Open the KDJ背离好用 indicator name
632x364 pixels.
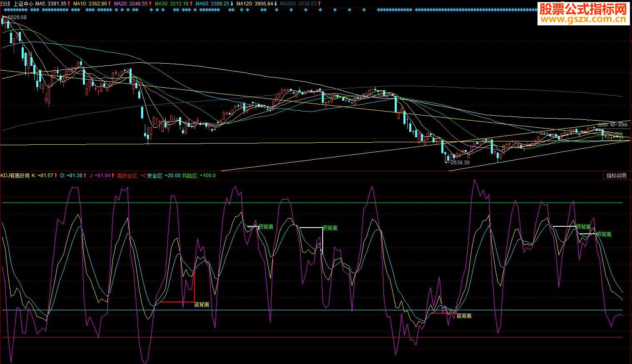15,176
